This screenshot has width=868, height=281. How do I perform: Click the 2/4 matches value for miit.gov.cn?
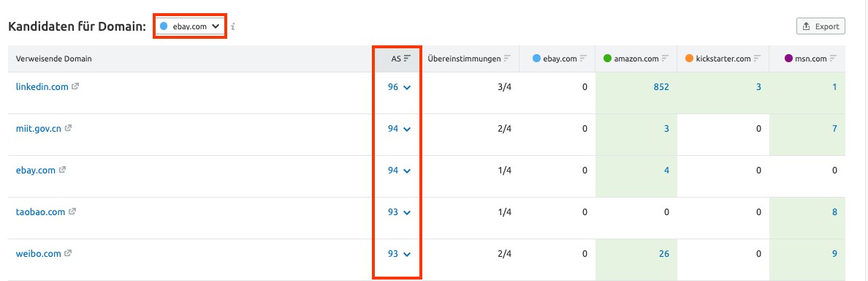coord(504,129)
